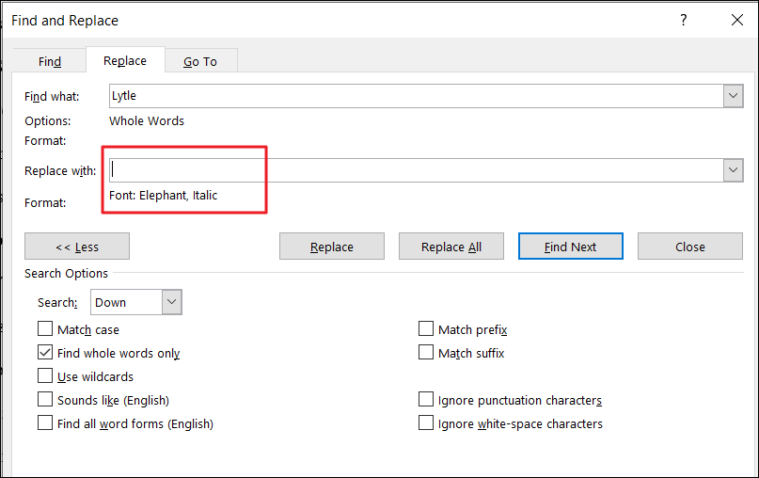
Task: Switch to the Find tab
Action: click(x=49, y=62)
